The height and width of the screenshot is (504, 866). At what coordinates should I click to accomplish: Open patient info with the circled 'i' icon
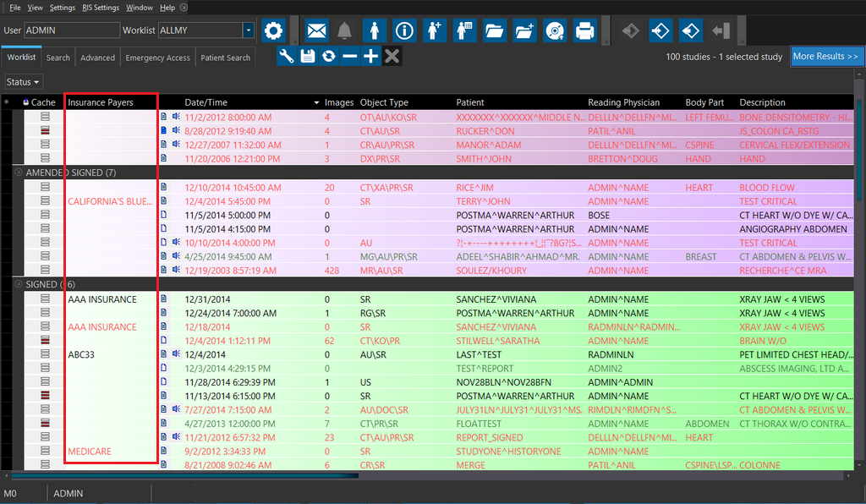404,31
